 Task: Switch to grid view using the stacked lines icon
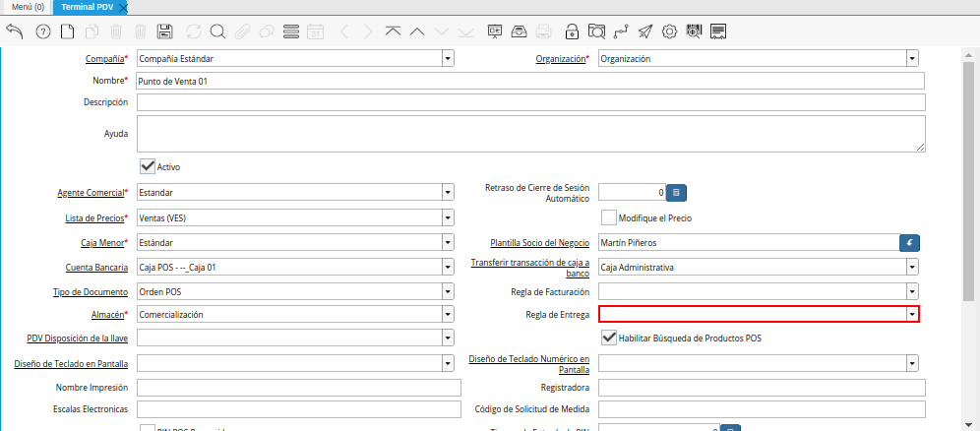click(x=290, y=31)
